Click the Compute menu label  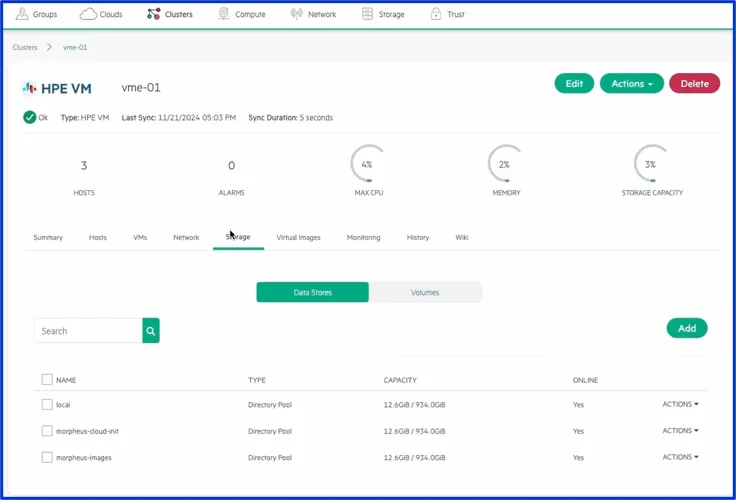(250, 15)
